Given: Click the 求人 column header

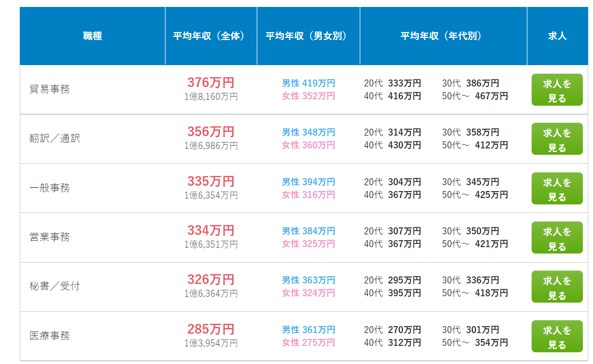Looking at the screenshot, I should [557, 36].
